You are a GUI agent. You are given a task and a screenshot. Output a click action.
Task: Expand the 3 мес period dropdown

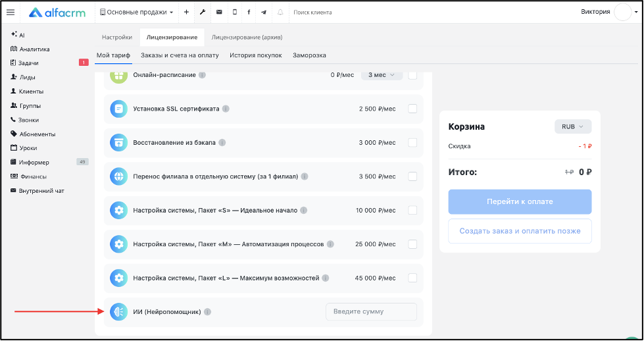click(x=382, y=75)
